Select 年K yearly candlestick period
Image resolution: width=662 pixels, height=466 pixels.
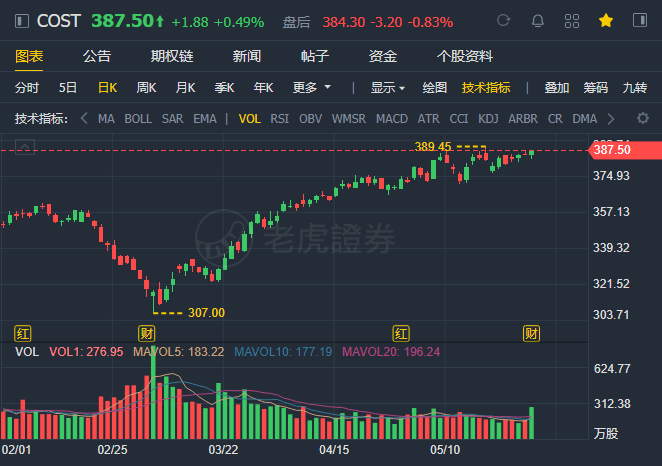click(x=263, y=88)
